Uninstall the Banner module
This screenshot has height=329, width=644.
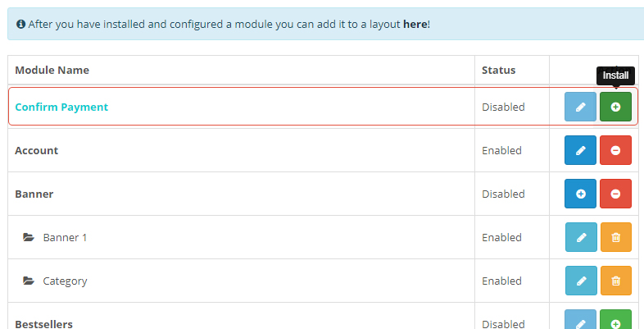[x=615, y=194]
